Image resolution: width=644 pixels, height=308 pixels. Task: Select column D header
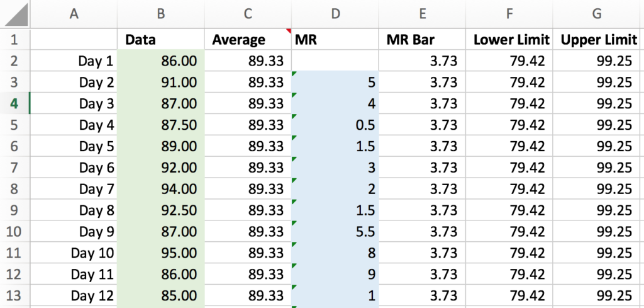(x=335, y=14)
